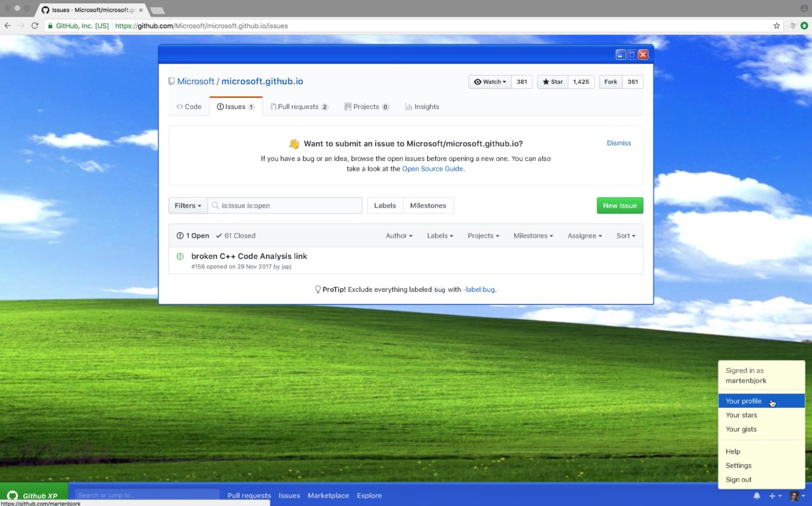Open the Open Source Guide link
The height and width of the screenshot is (506, 812).
(x=433, y=169)
